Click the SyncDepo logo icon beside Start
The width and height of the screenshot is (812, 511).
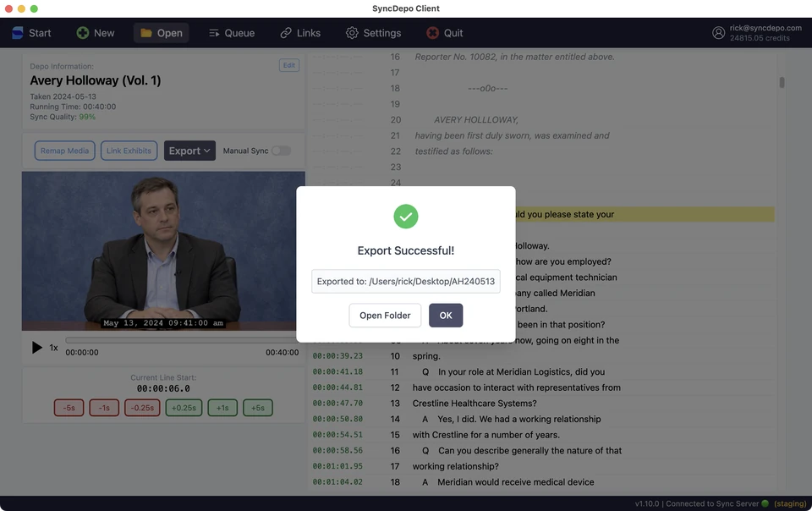(x=18, y=33)
